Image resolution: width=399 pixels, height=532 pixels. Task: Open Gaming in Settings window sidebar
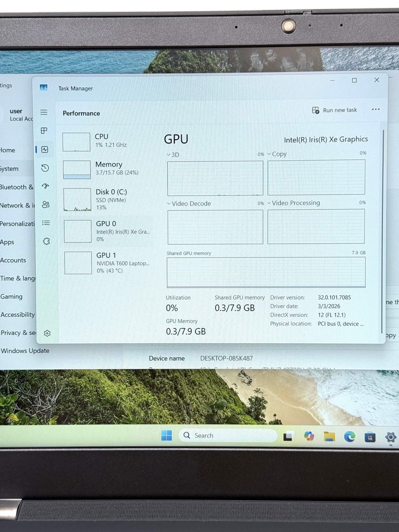tap(11, 297)
